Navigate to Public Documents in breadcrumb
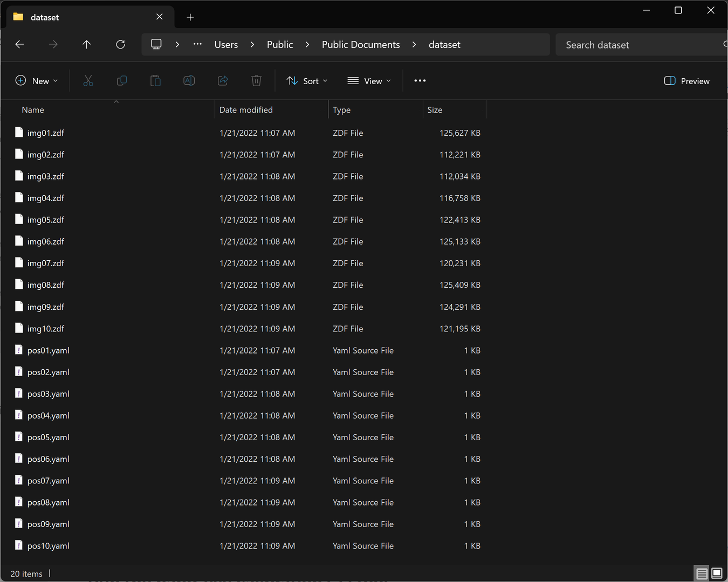 (361, 45)
